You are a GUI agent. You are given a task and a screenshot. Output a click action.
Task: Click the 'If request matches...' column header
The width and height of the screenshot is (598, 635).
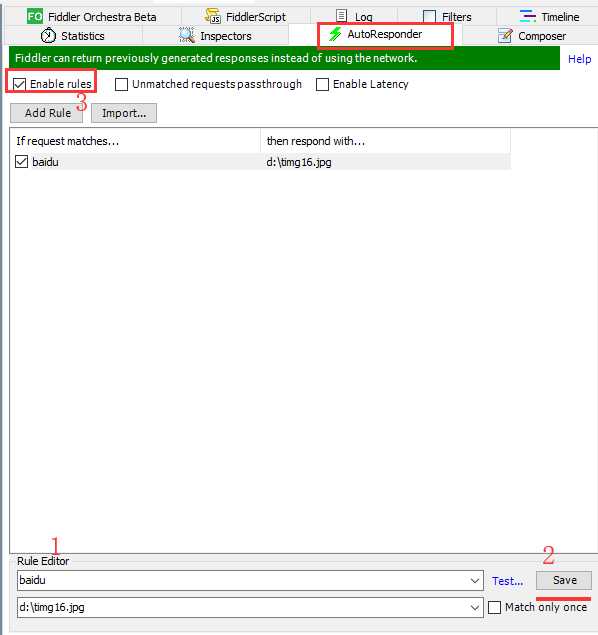tap(135, 141)
